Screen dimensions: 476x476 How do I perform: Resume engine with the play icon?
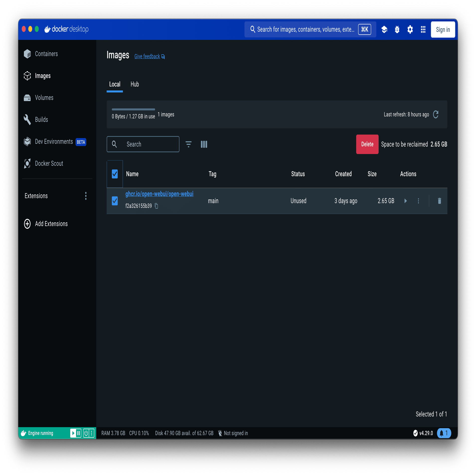(x=73, y=433)
